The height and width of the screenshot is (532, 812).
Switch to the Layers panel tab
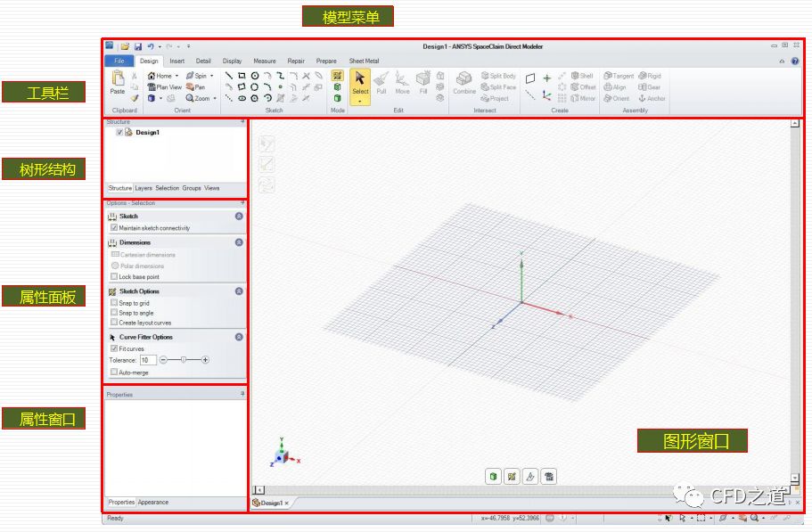(144, 188)
